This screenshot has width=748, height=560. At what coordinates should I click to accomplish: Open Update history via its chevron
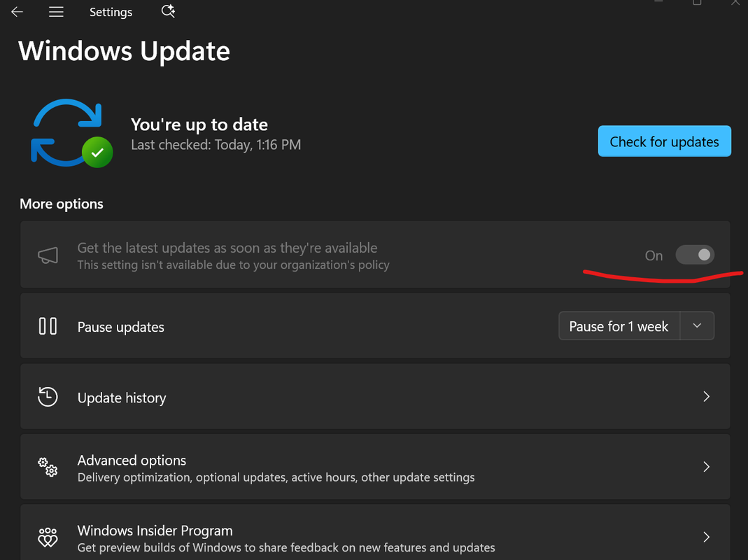coord(707,396)
